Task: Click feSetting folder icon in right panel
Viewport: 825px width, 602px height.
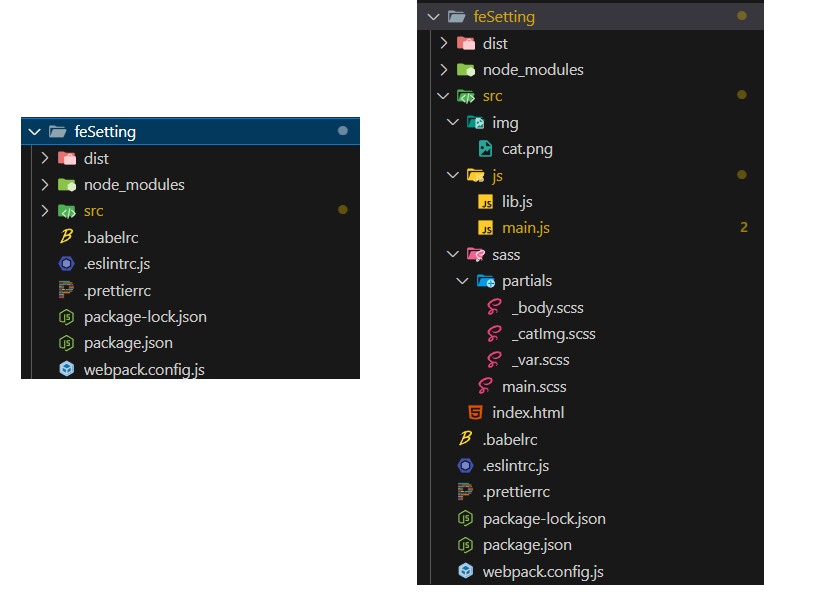Action: tap(456, 17)
